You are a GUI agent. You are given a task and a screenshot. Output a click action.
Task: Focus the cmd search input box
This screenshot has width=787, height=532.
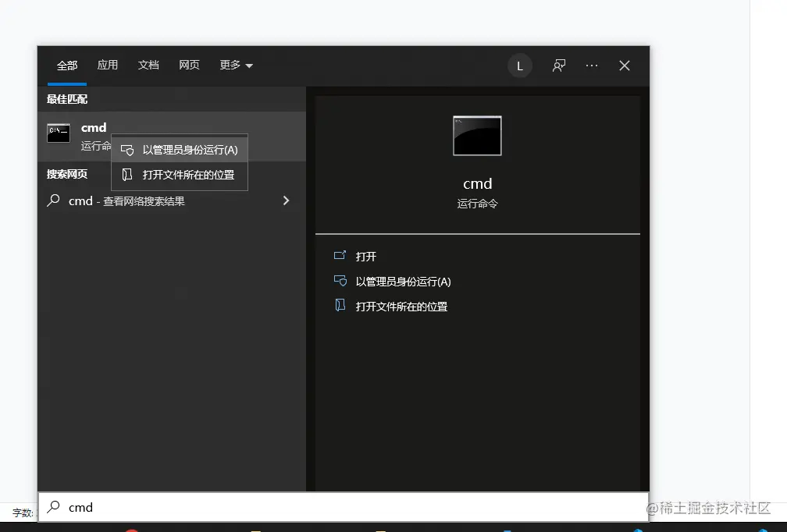point(344,508)
